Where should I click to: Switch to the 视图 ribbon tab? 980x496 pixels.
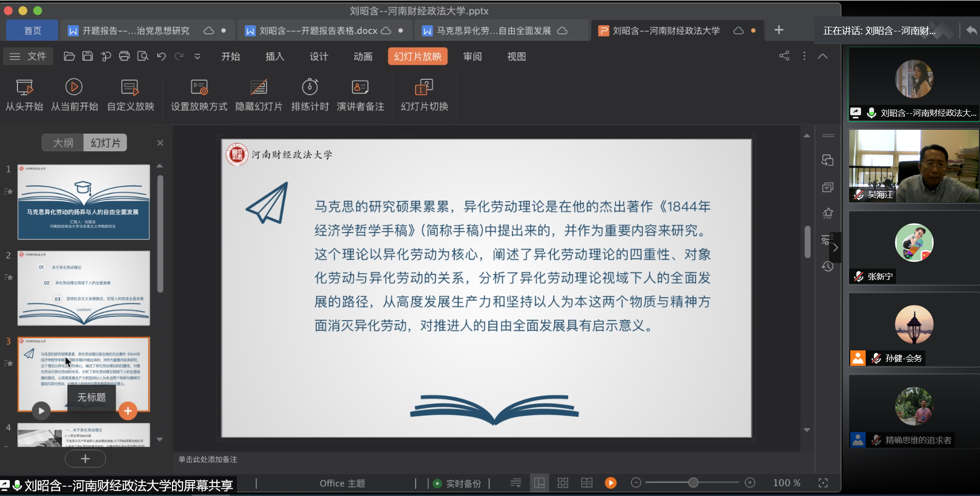(517, 57)
